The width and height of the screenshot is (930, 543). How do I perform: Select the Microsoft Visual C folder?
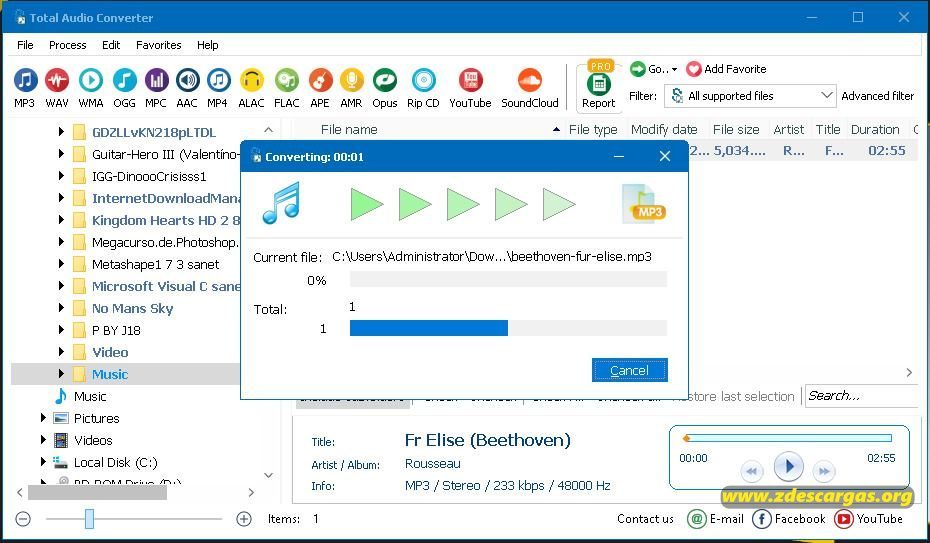point(156,286)
